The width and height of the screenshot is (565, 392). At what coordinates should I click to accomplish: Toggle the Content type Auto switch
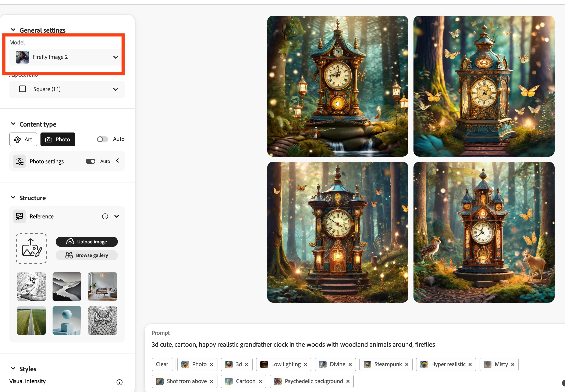(102, 139)
